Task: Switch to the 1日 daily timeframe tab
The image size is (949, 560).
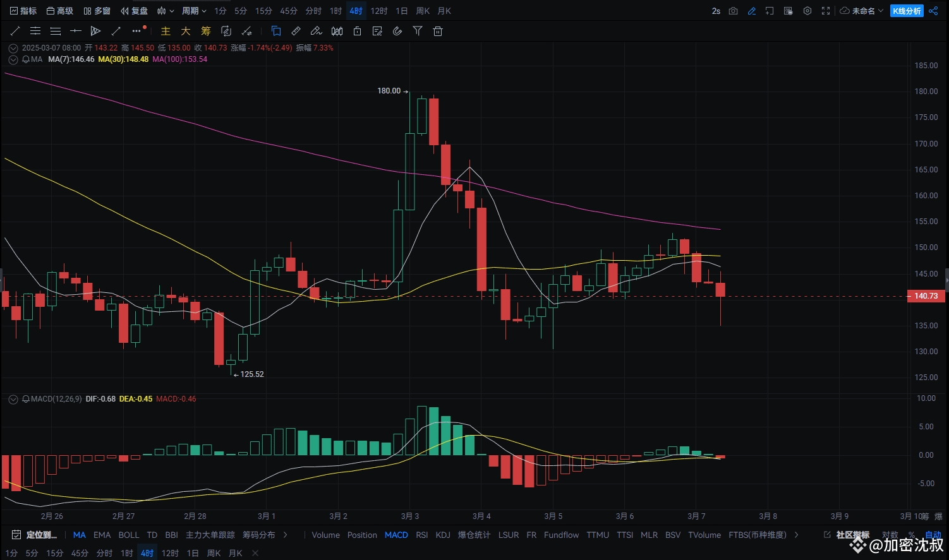Action: coord(402,11)
